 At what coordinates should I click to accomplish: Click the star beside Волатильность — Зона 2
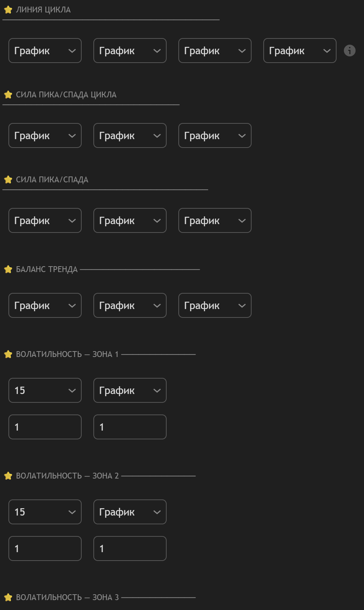point(8,476)
